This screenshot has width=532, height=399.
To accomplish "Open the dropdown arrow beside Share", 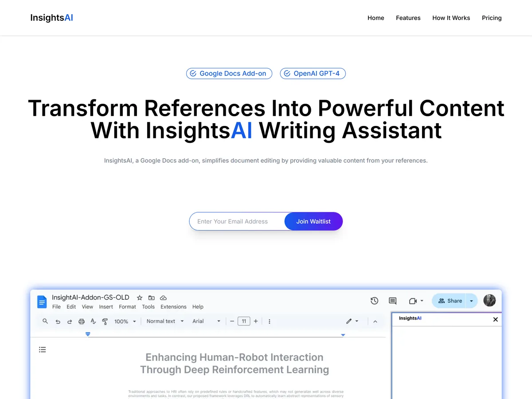I will click(471, 301).
